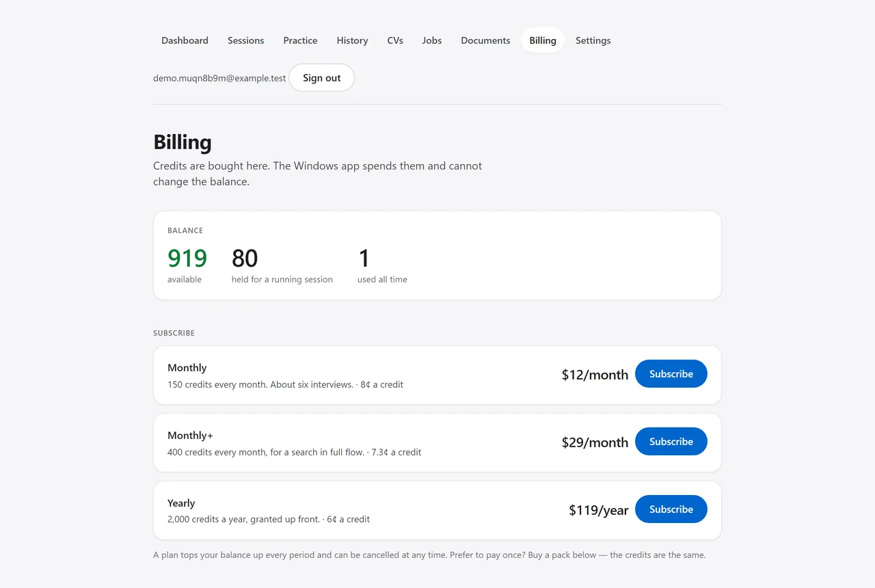Subscribe to the $119/year Yearly plan
Viewport: 875px width, 588px height.
pyautogui.click(x=671, y=509)
